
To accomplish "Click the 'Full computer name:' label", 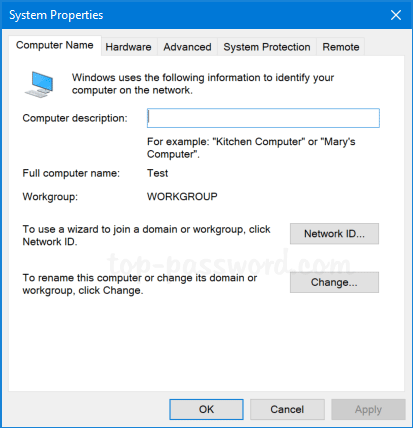I will point(71,173).
